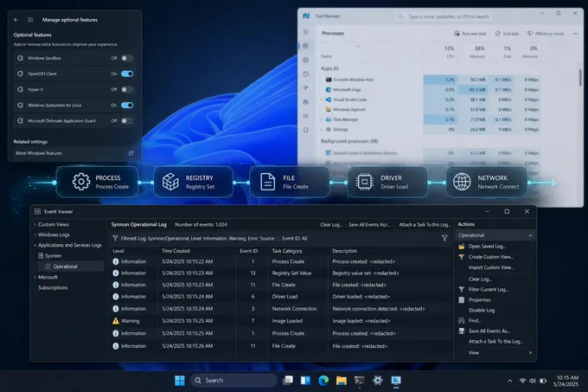The width and height of the screenshot is (588, 392).
Task: Click Task Manager vertical scrollbar
Action: 580,77
